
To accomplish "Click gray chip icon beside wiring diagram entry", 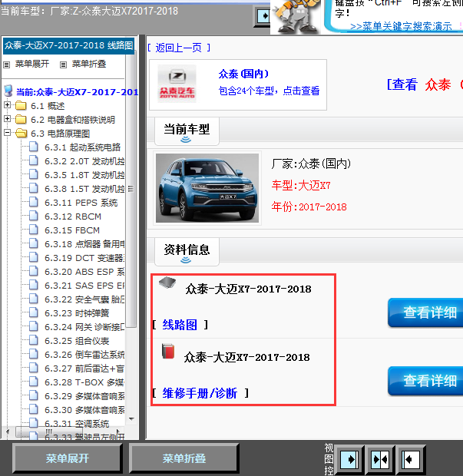I will 167,283.
